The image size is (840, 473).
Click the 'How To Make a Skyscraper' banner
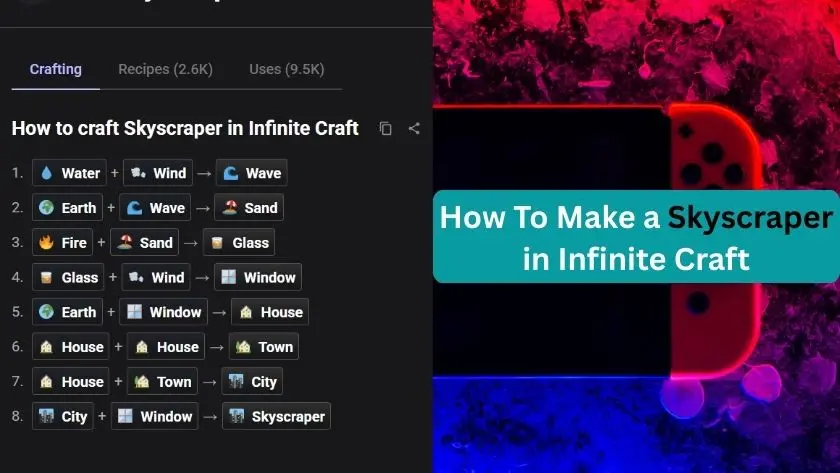point(636,236)
